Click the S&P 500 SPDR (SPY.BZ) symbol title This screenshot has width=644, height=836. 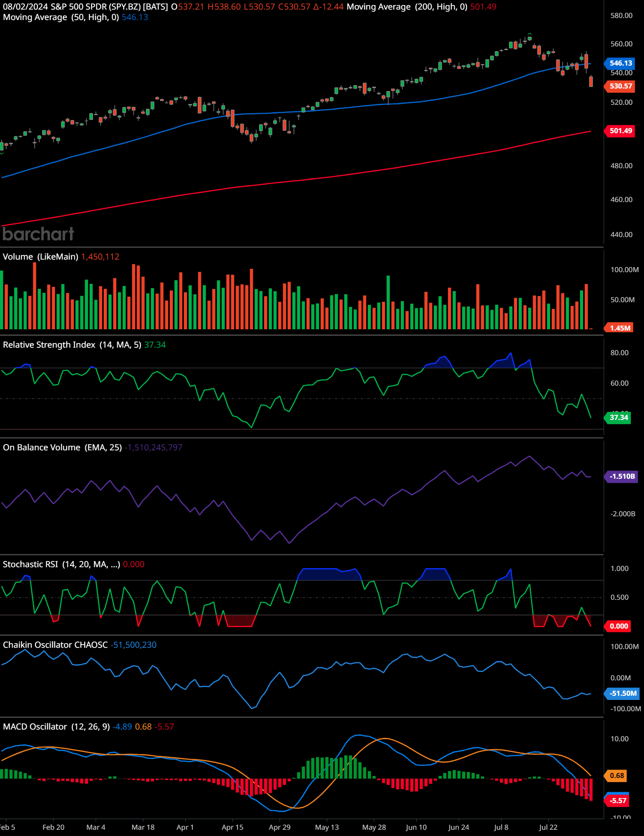(96, 7)
